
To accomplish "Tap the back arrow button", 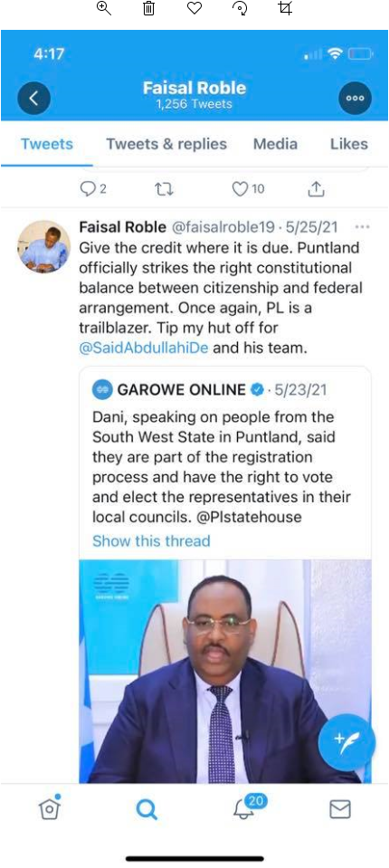I will point(33,98).
